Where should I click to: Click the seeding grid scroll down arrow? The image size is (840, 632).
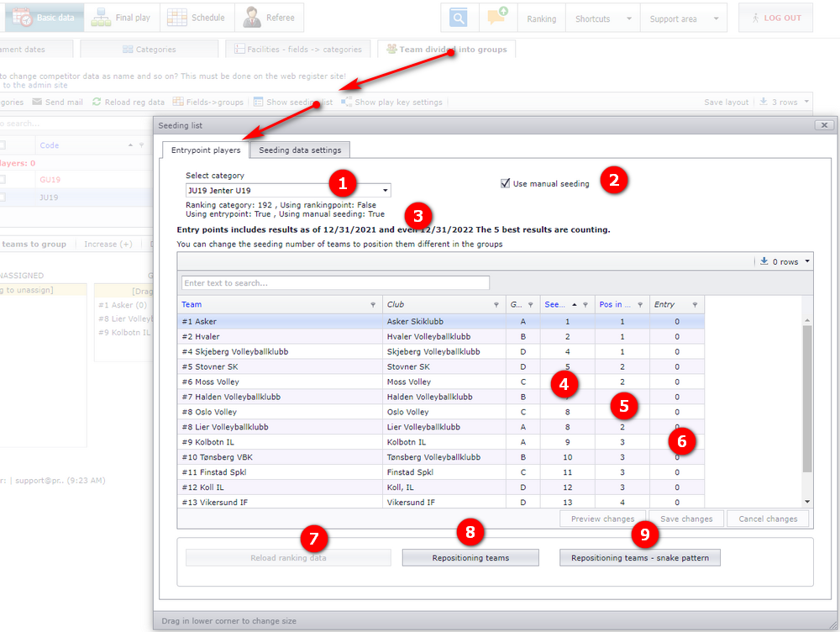pos(807,502)
